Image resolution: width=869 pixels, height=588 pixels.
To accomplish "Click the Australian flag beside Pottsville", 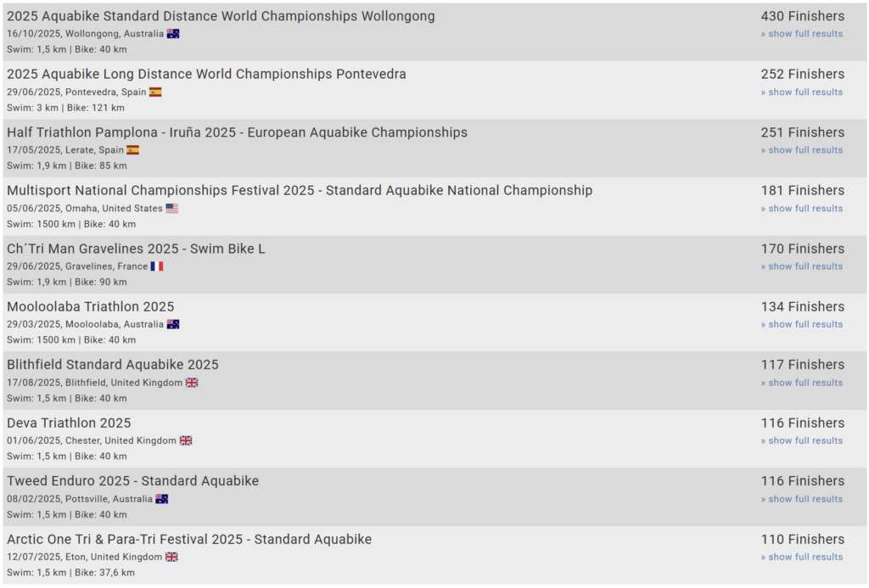I will pyautogui.click(x=160, y=498).
